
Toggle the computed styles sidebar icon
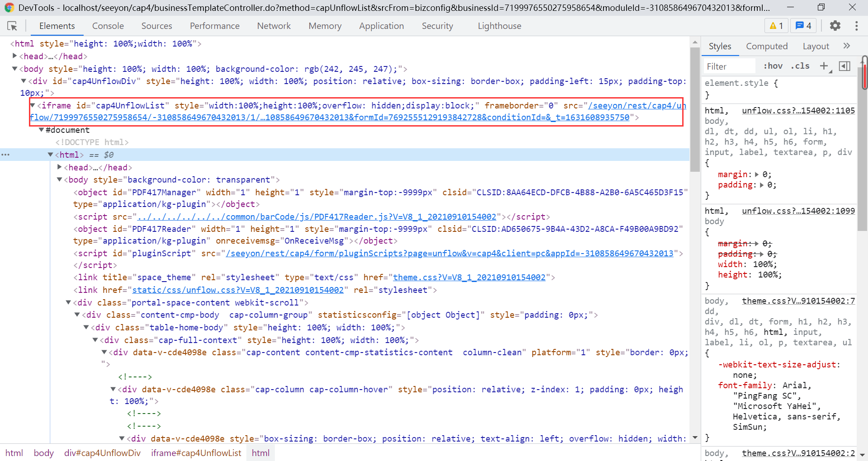844,66
